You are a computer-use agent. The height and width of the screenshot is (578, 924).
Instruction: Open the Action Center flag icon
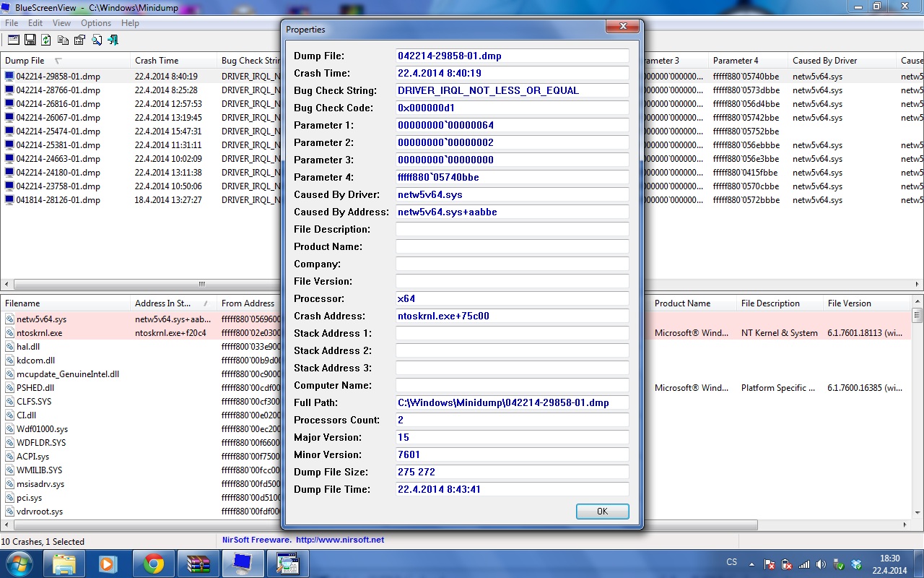coord(770,564)
